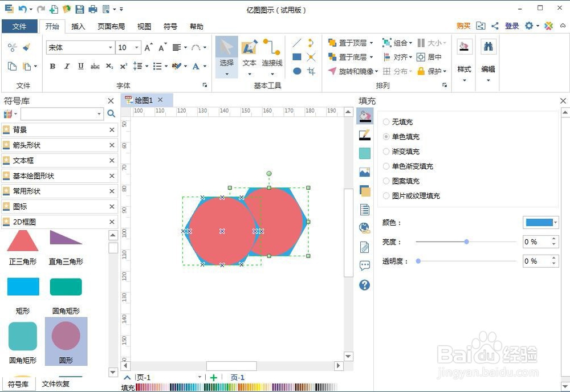Open the 文件 (File) menu
This screenshot has width=570, height=392.
(x=20, y=26)
